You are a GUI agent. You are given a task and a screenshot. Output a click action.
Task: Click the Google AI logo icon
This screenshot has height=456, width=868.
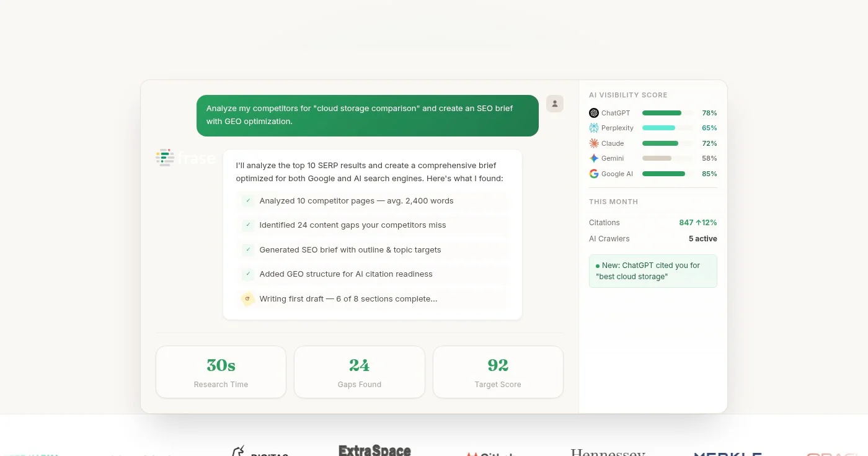(594, 174)
